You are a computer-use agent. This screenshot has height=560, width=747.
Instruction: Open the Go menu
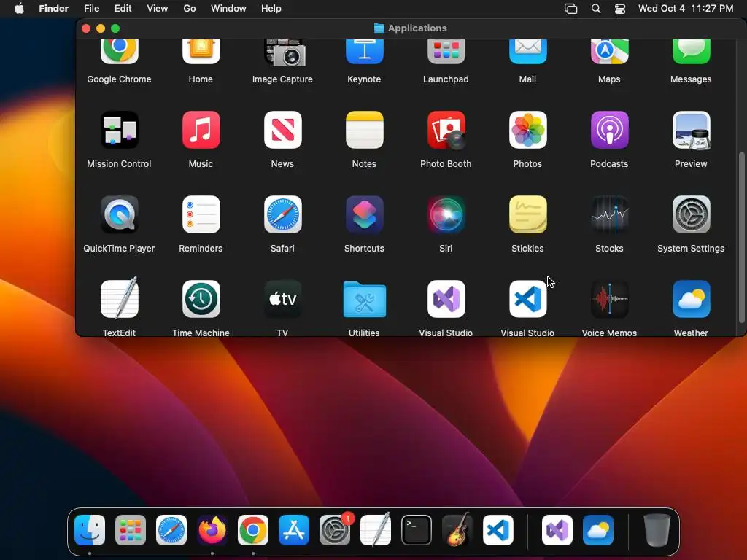tap(190, 8)
